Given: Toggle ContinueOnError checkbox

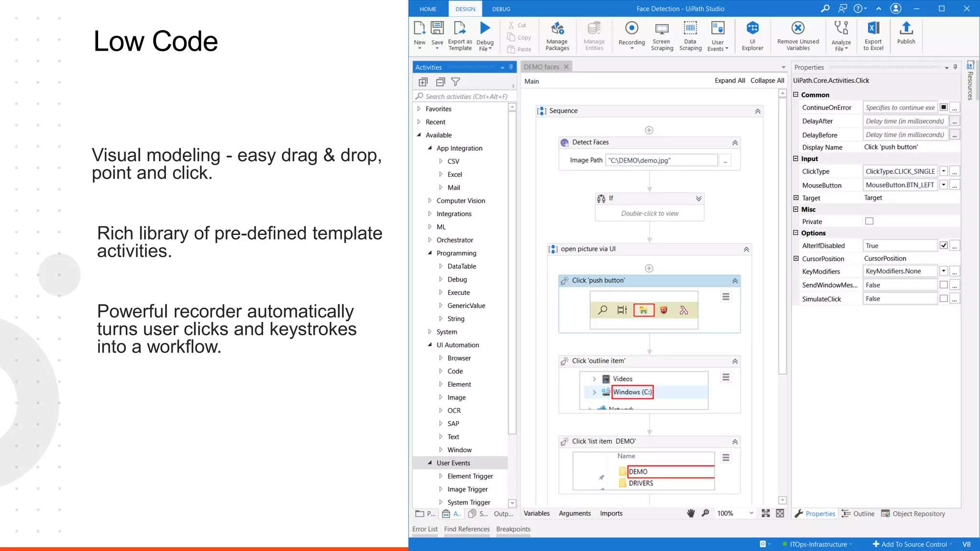Looking at the screenshot, I should [943, 107].
